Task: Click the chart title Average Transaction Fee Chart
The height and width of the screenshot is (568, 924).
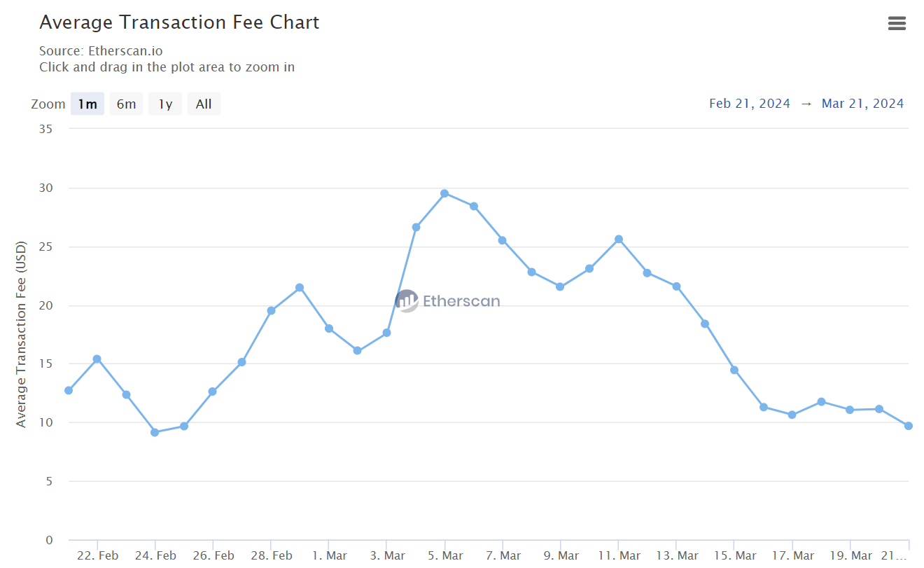Action: (x=179, y=22)
